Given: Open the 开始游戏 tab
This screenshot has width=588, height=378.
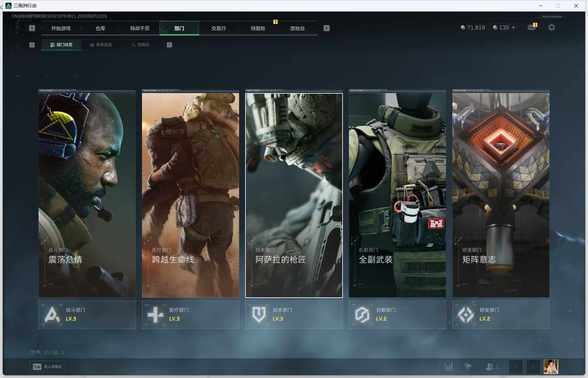Looking at the screenshot, I should point(61,28).
